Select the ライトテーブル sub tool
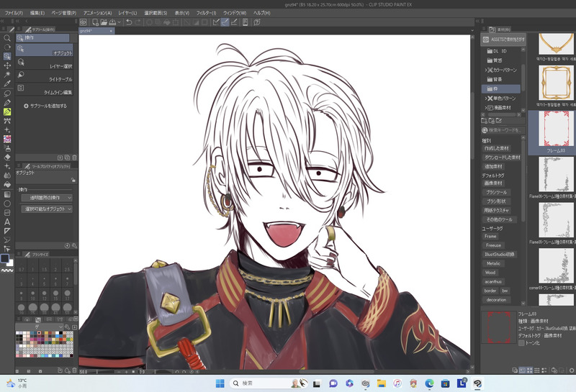This screenshot has height=392, width=576. [45, 76]
